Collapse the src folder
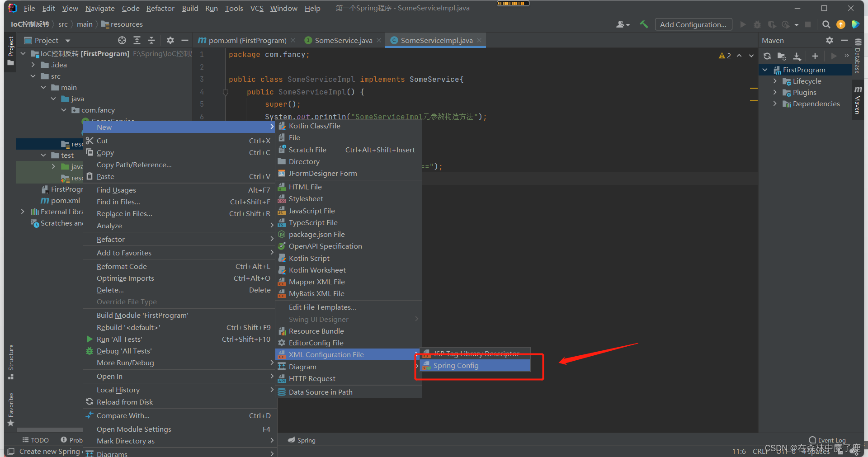This screenshot has width=868, height=457. point(33,76)
